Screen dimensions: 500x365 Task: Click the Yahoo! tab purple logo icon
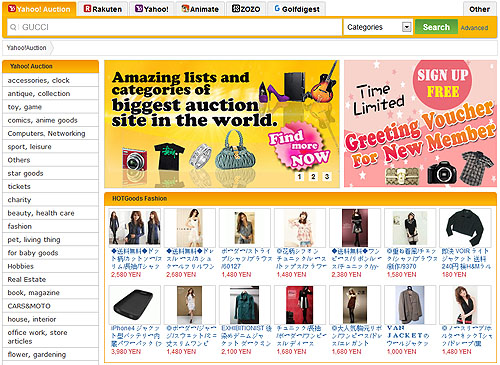pyautogui.click(x=139, y=9)
